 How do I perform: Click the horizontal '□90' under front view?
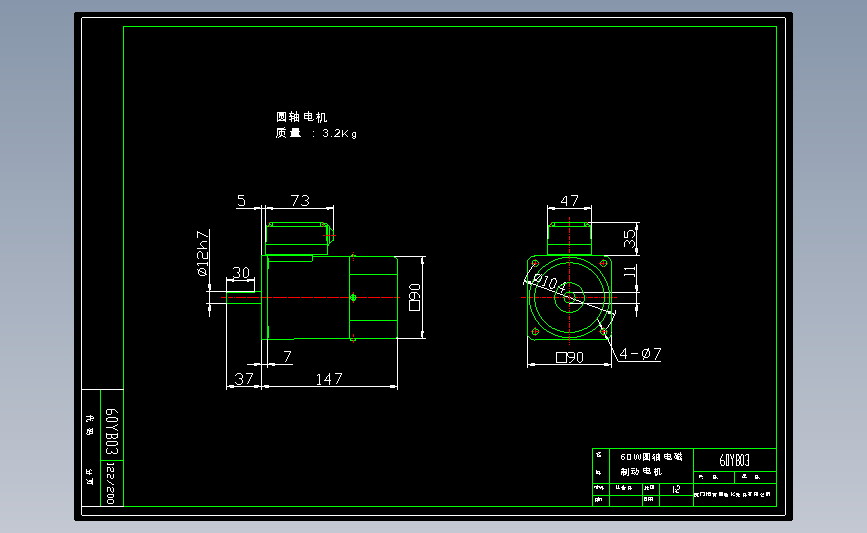pyautogui.click(x=570, y=358)
